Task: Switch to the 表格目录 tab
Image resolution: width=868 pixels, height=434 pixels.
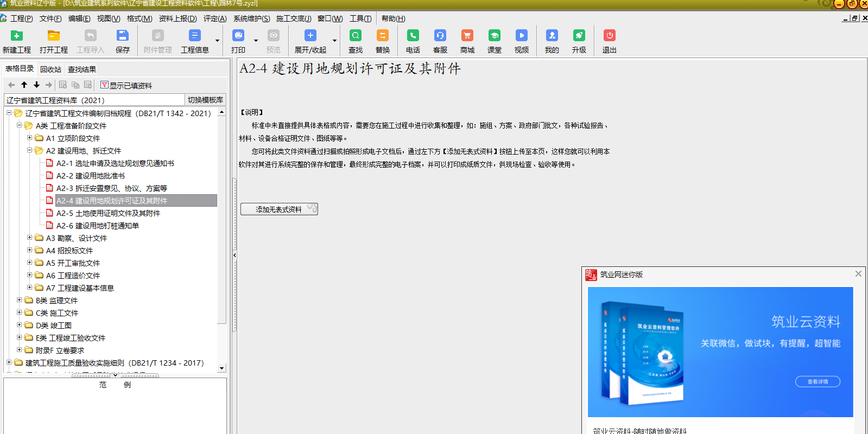Action: coord(20,68)
